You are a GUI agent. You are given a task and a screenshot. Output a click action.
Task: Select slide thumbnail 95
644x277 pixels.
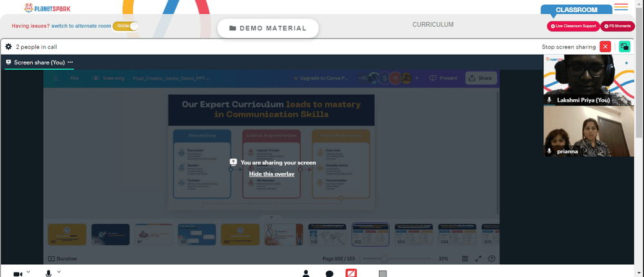(67, 234)
